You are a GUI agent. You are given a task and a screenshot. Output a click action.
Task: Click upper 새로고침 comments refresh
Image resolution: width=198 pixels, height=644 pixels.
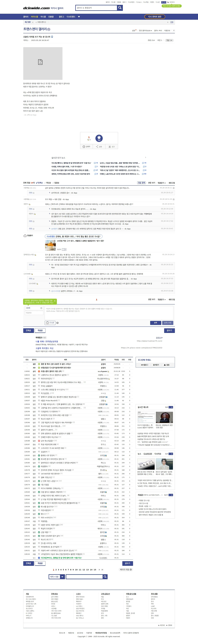point(172,183)
